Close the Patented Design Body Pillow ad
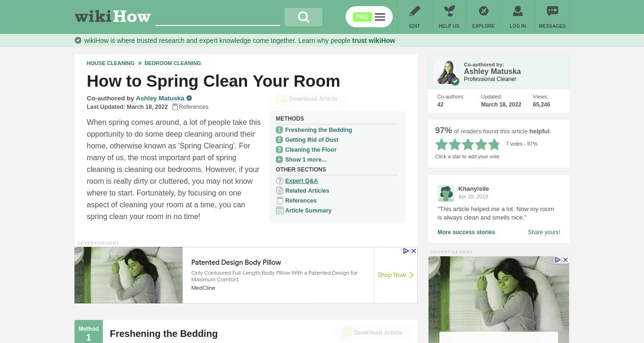The height and width of the screenshot is (343, 644). tap(413, 251)
